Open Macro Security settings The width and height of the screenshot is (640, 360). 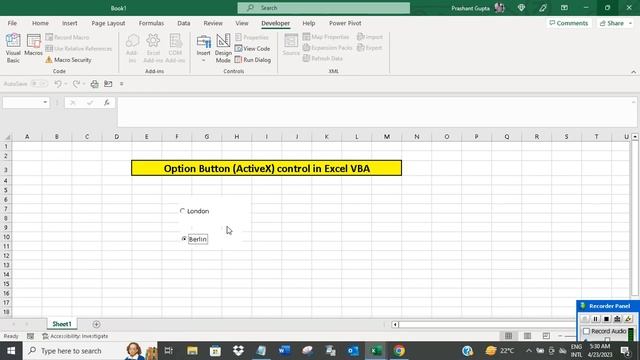[68, 60]
